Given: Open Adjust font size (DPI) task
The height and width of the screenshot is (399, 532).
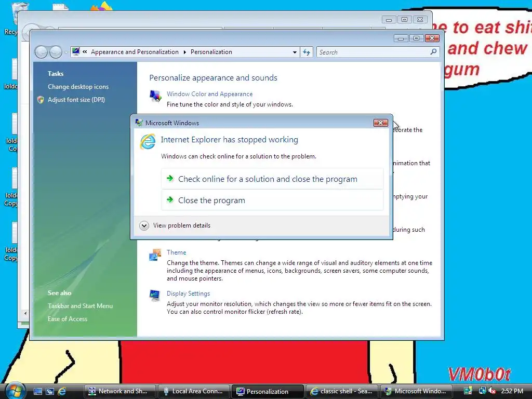Looking at the screenshot, I should point(76,99).
